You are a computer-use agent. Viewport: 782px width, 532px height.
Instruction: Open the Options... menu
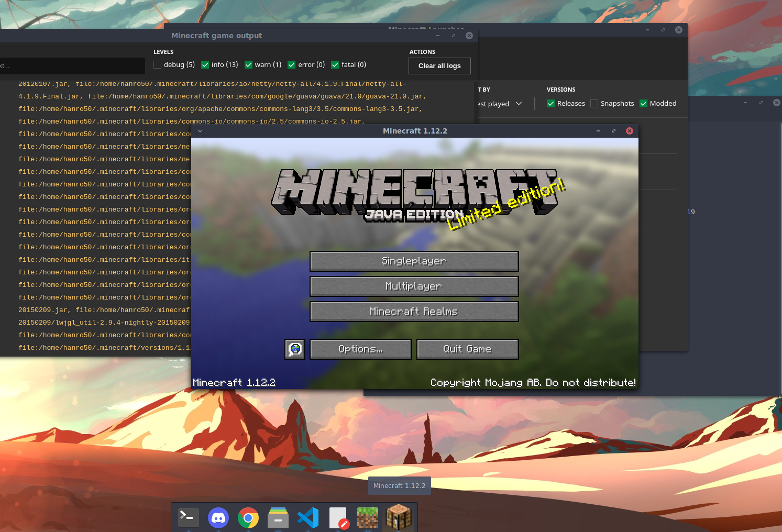(361, 349)
